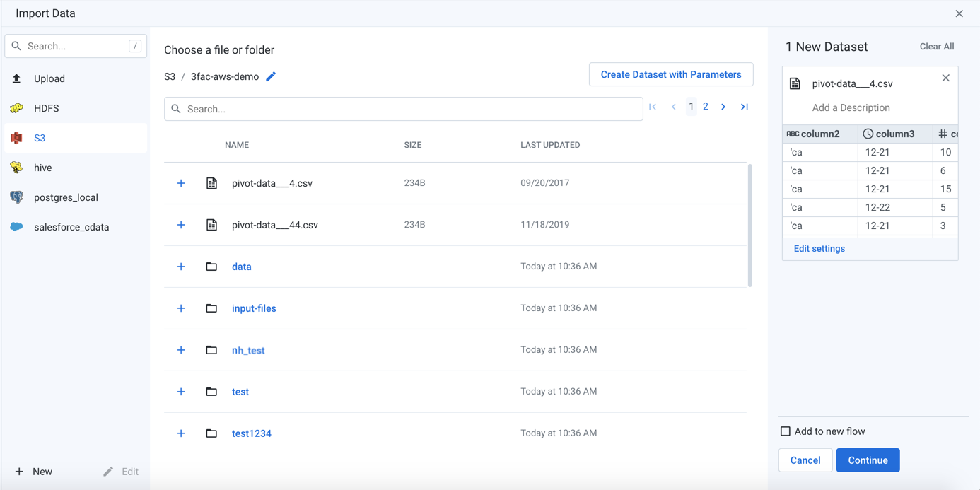
Task: Select the salesforce_cdata cloud icon
Action: point(17,227)
